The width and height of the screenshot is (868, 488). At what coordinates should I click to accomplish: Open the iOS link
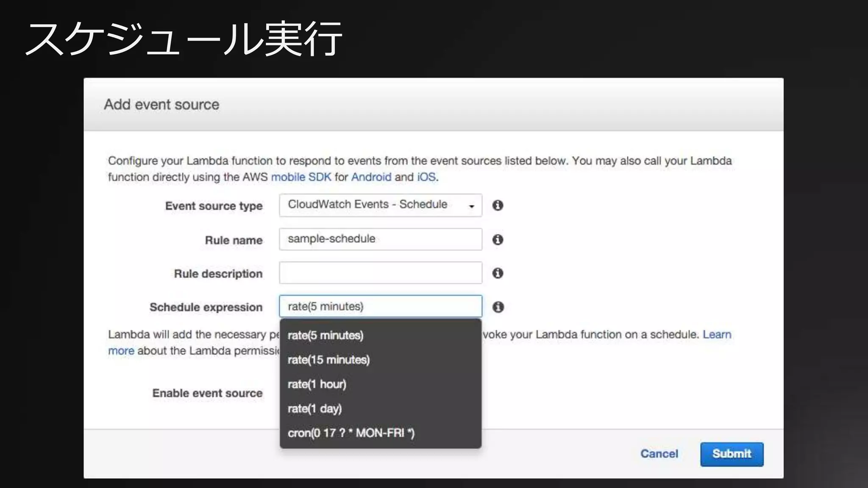(x=426, y=177)
